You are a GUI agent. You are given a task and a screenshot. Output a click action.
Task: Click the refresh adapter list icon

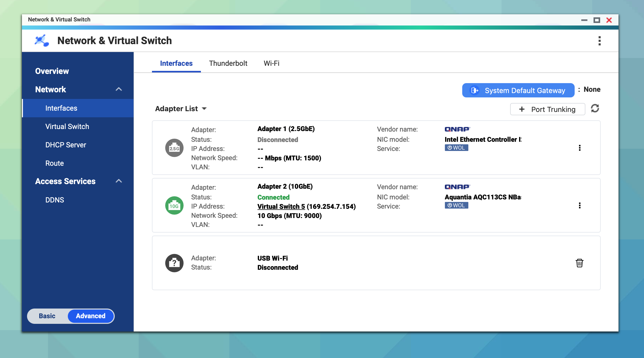click(595, 109)
